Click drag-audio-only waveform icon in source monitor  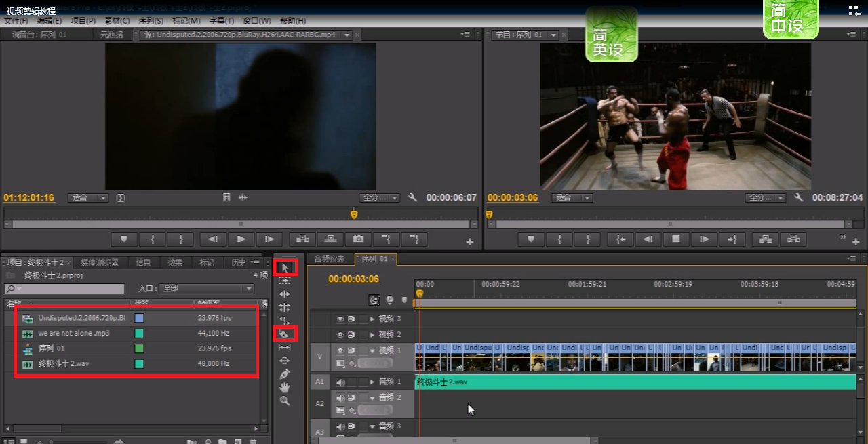click(243, 198)
